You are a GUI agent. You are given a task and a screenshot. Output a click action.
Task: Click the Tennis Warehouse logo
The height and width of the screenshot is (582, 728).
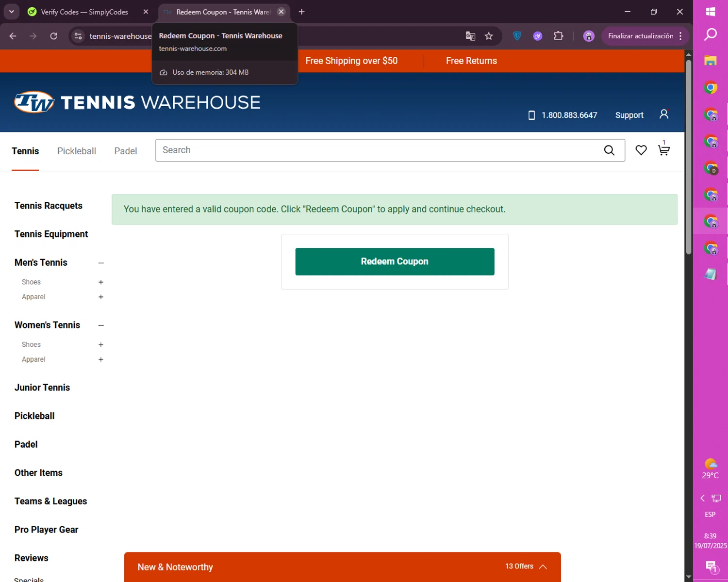[137, 102]
